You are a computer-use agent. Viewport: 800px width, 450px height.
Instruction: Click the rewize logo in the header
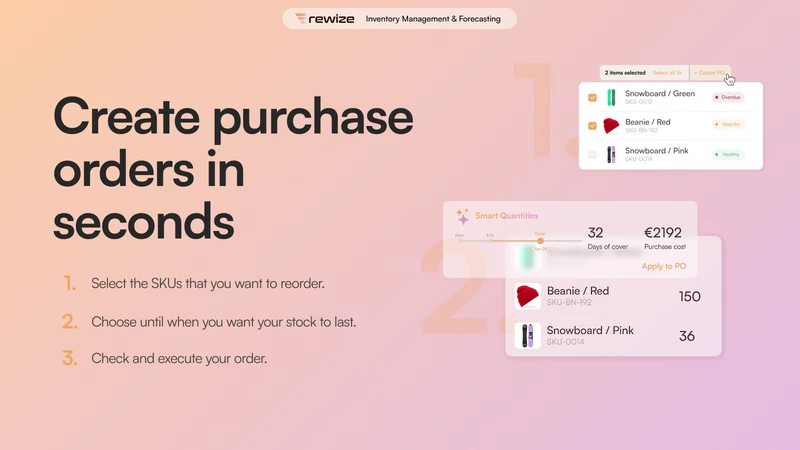pyautogui.click(x=324, y=19)
